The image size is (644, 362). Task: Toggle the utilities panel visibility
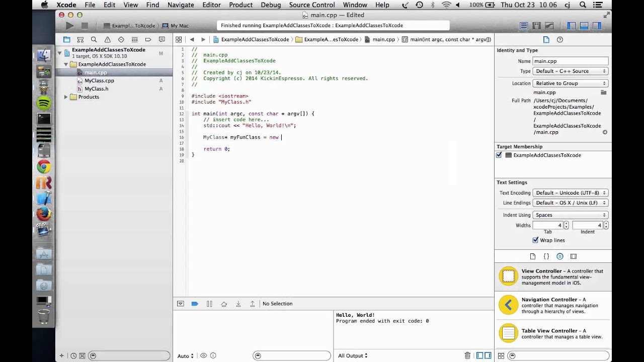pyautogui.click(x=597, y=26)
